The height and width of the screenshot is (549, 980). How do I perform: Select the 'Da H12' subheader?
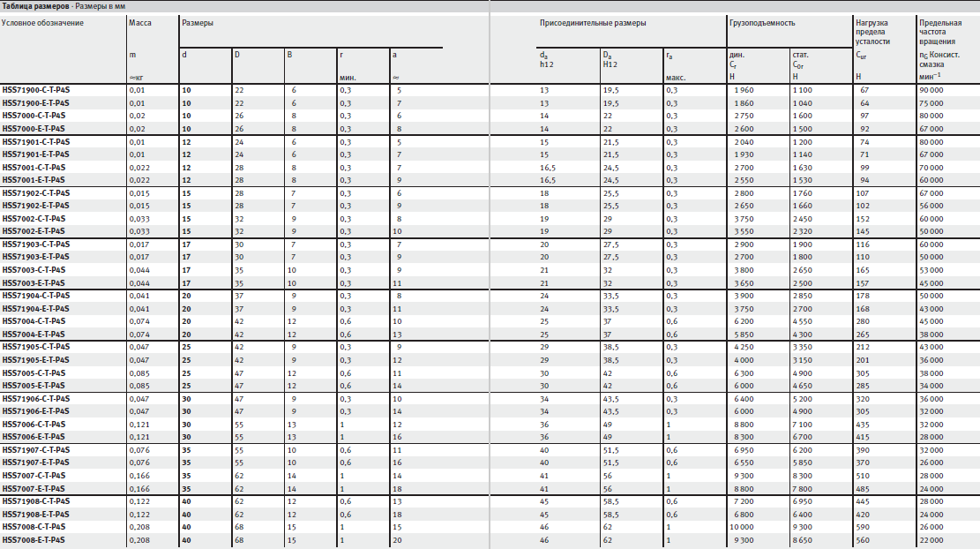click(x=610, y=59)
